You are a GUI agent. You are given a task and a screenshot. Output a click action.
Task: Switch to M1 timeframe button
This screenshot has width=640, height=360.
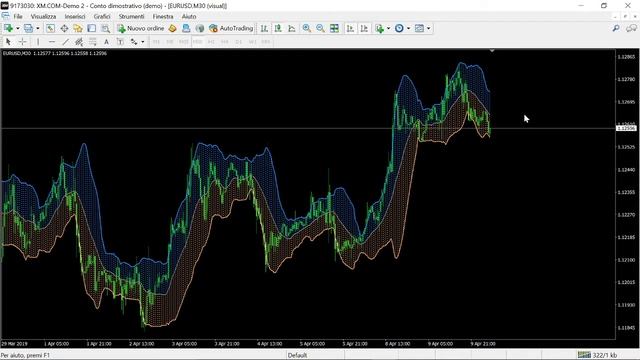click(x=156, y=42)
